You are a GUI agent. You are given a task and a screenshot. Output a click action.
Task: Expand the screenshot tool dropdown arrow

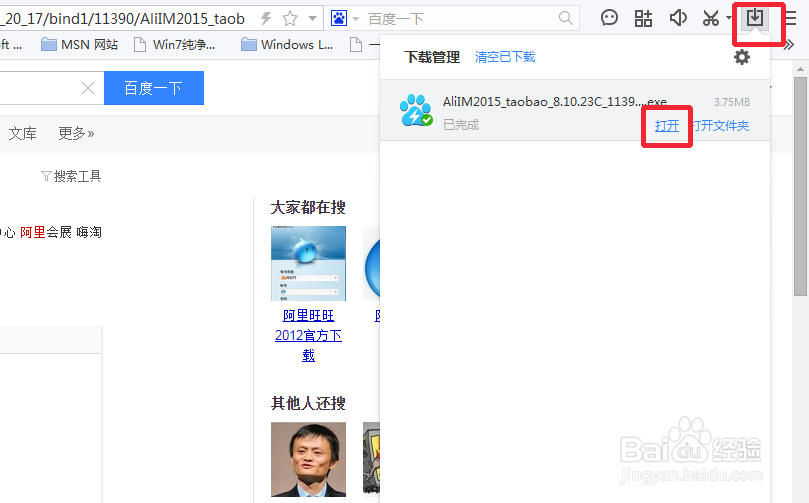[729, 18]
